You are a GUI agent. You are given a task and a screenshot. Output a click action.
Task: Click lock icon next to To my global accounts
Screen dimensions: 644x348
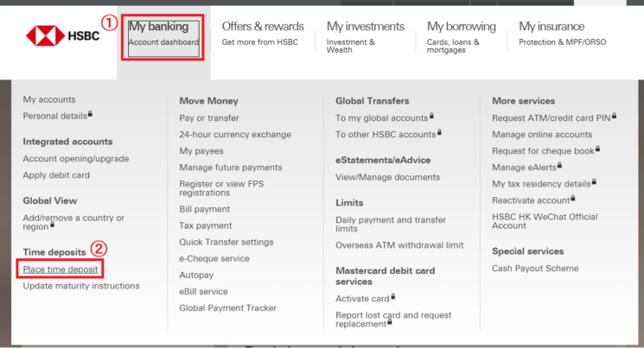[x=432, y=116]
